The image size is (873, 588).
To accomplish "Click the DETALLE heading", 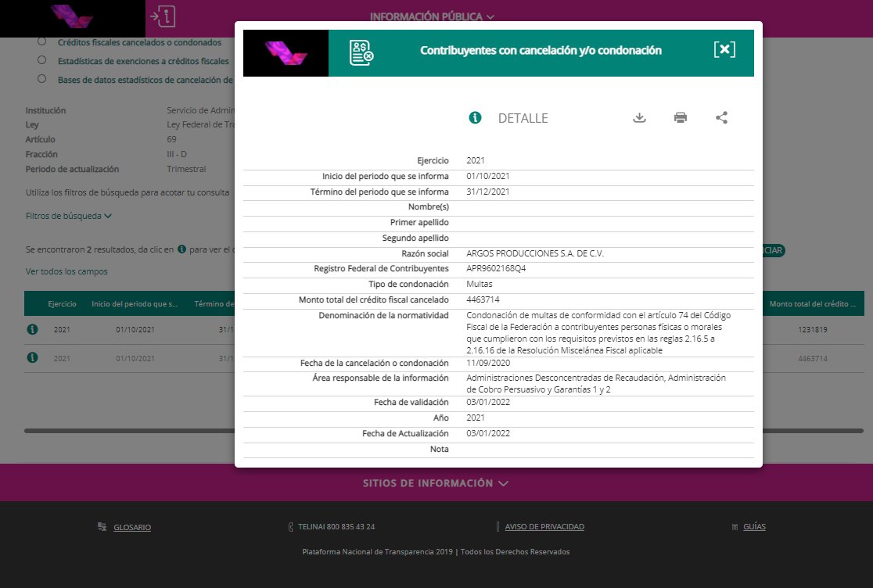I will point(523,118).
